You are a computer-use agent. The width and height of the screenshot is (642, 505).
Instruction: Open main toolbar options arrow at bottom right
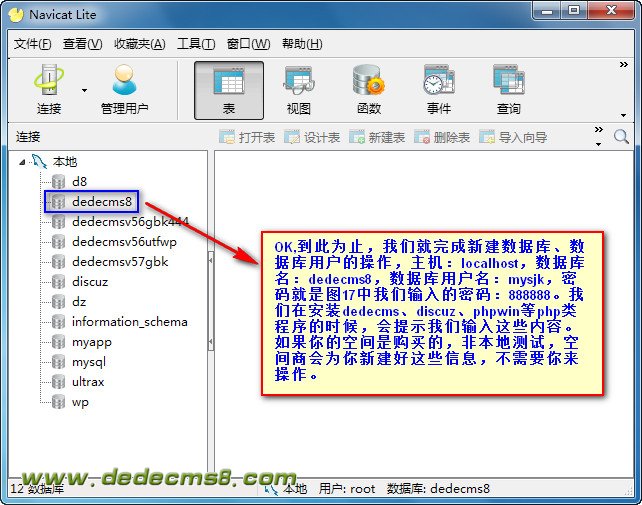[624, 115]
